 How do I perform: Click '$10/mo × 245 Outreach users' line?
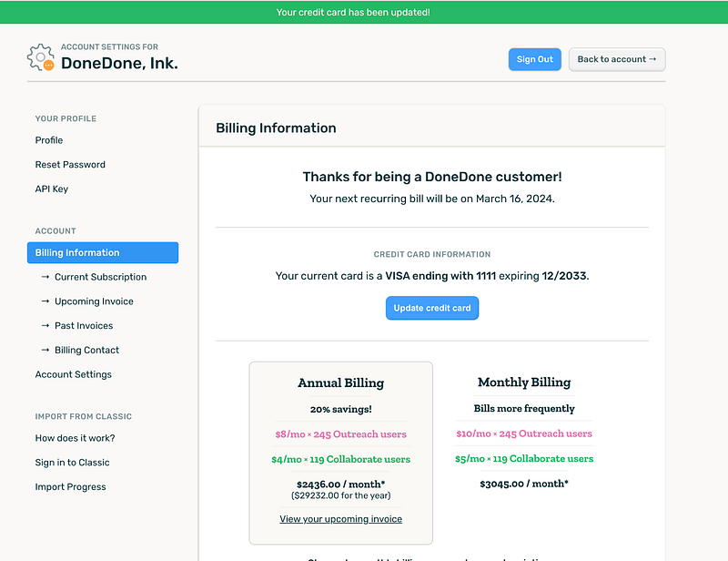click(x=524, y=433)
